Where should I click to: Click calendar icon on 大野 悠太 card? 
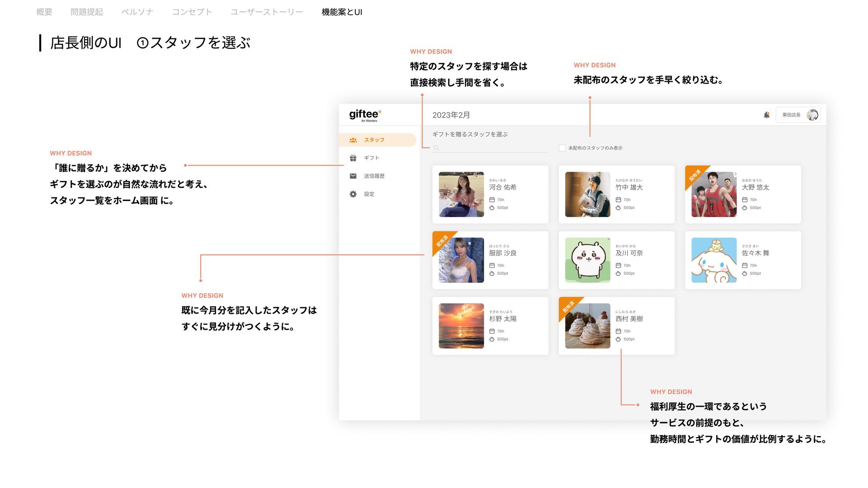click(745, 200)
